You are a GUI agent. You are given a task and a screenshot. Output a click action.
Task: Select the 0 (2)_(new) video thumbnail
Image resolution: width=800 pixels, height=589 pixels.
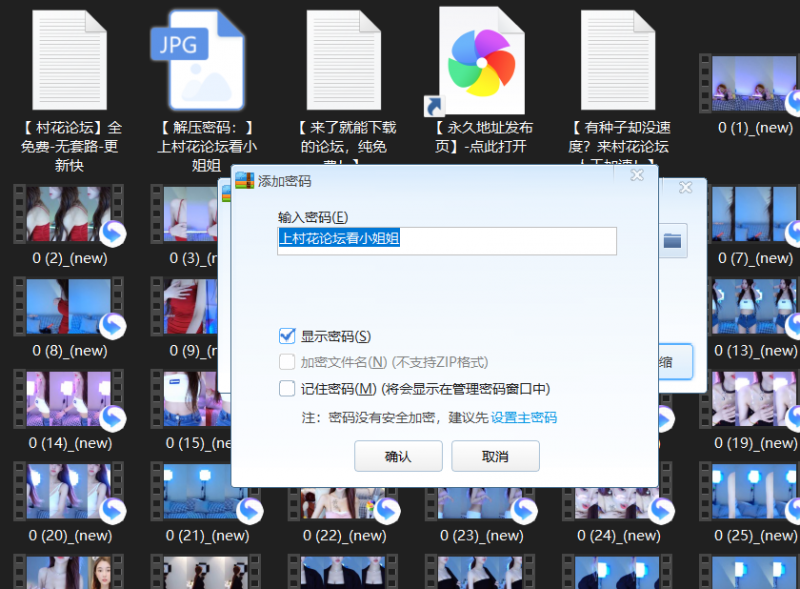69,215
